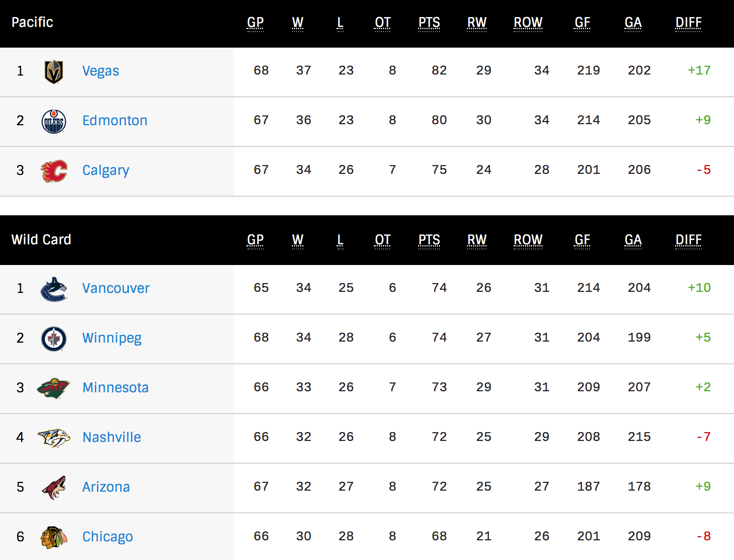Follow the Minnesota team link
734x560 pixels.
(x=115, y=388)
